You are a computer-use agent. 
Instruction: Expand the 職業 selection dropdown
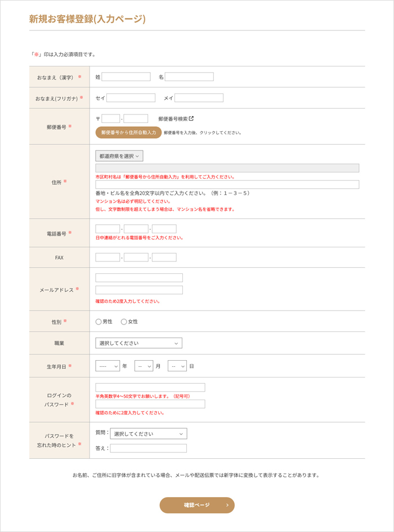click(x=138, y=343)
